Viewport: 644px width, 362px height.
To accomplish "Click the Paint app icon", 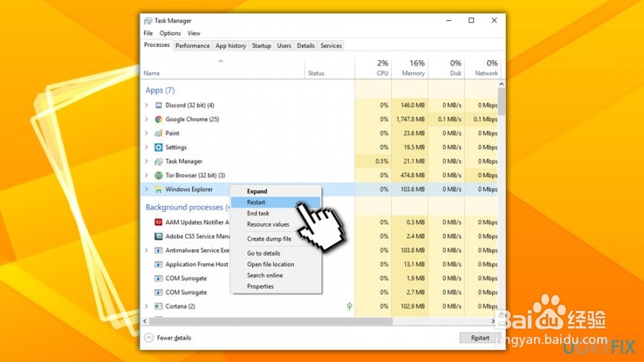I will (x=158, y=133).
